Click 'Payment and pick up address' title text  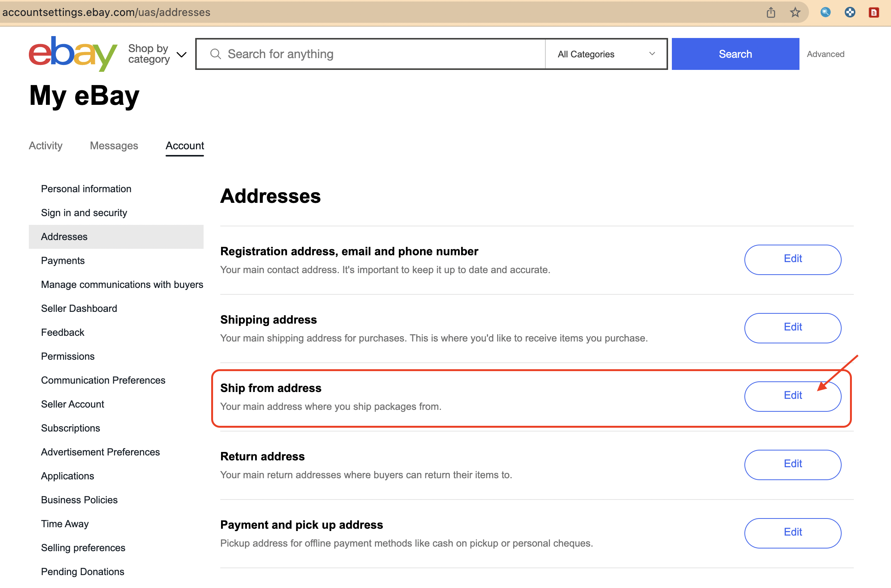click(x=302, y=525)
